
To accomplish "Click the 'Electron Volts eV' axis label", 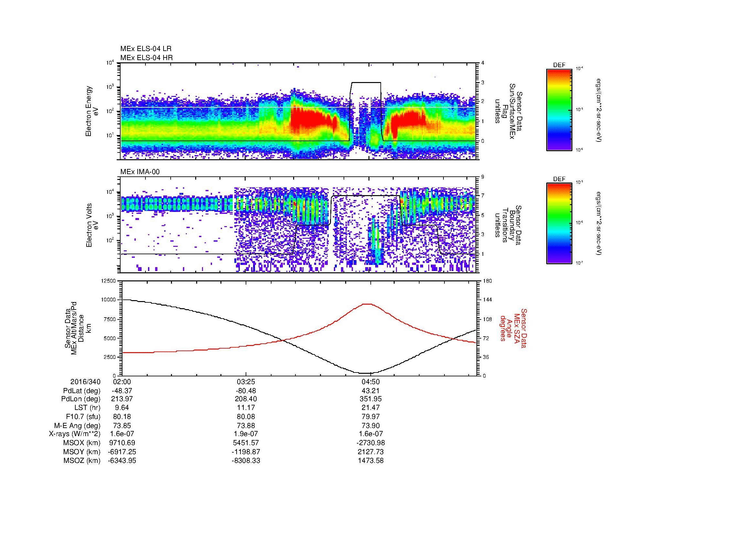I will pos(92,225).
